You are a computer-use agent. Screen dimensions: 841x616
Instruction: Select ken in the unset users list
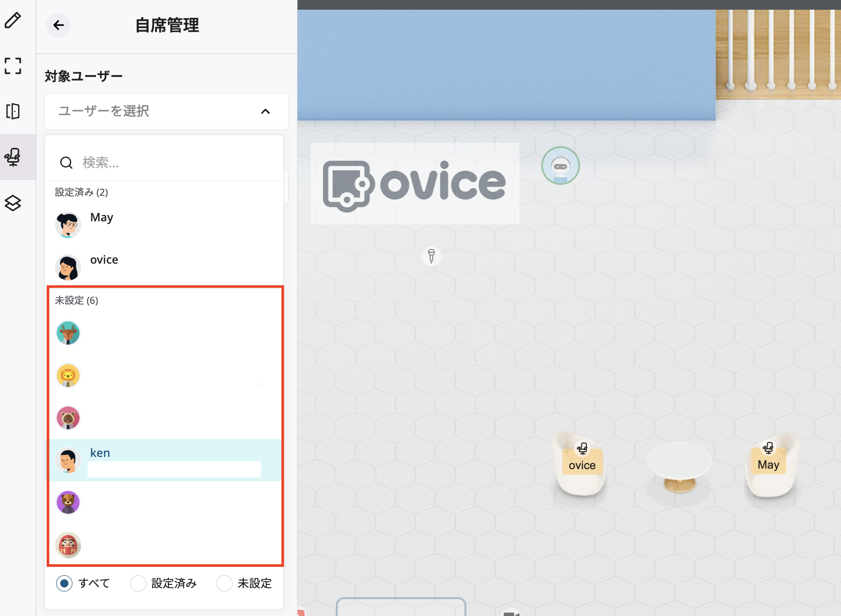164,460
